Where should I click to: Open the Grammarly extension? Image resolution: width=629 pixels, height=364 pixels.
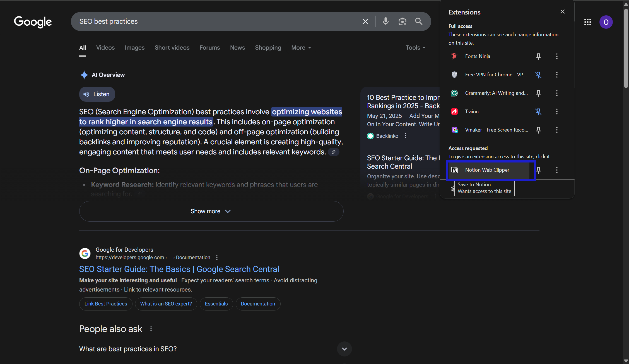point(455,93)
